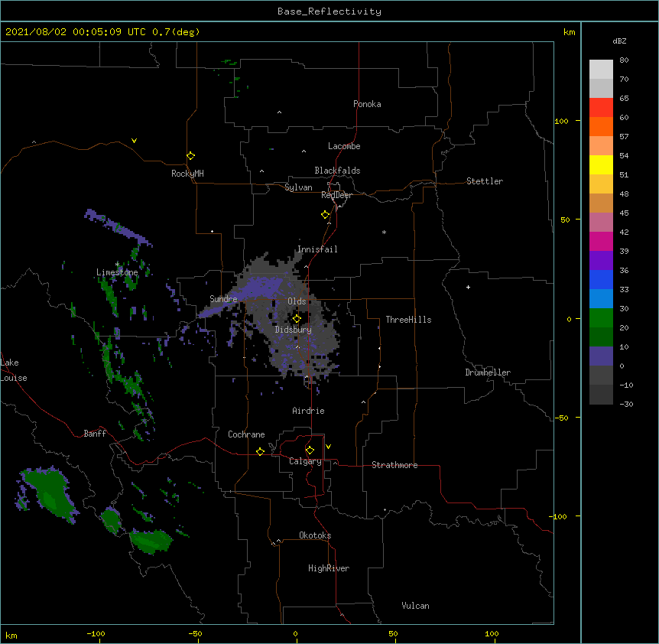The height and width of the screenshot is (644, 659).
Task: Select the dark green 10-20 dBZ swatch
Action: point(601,337)
